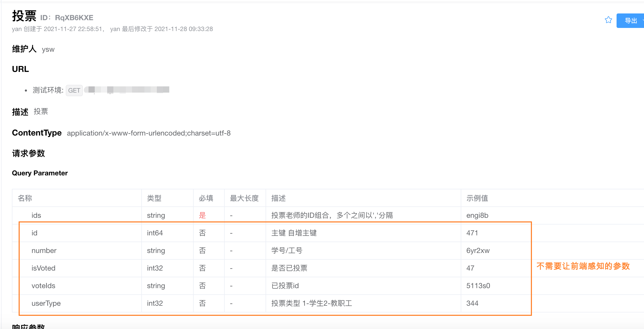
Task: Click the example value engi8b
Action: pos(477,215)
